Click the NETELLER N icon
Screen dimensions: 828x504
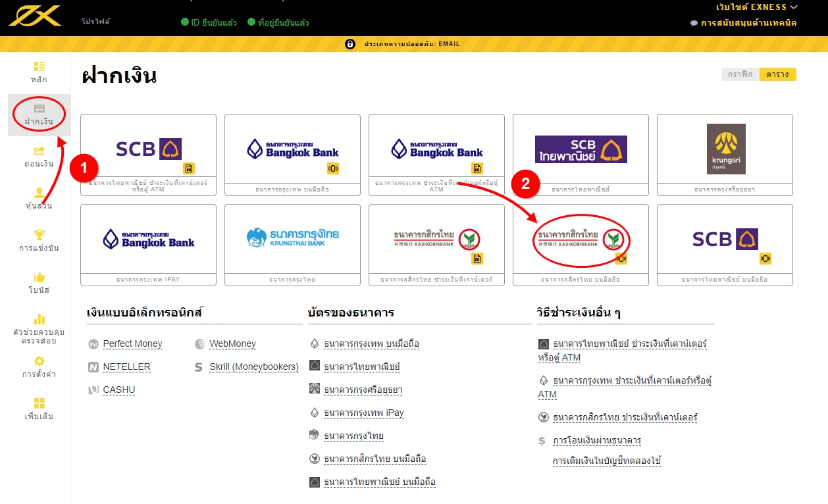93,367
